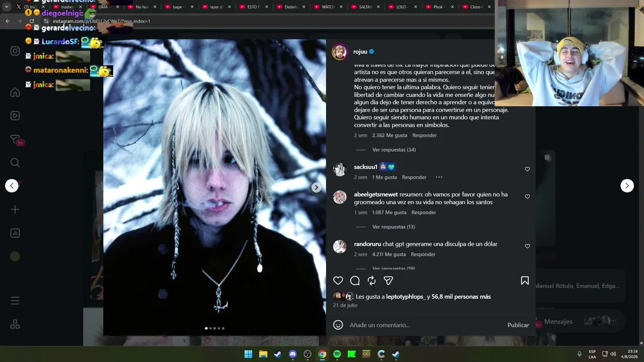This screenshot has width=644, height=362.
Task: Open File Explorer from the taskbar
Action: (x=263, y=354)
